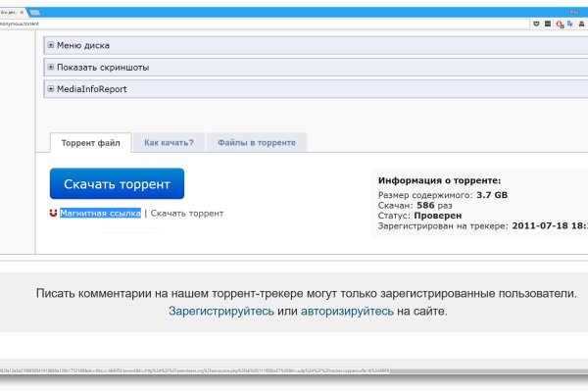Follow the Зарегистрируйтесь link
This screenshot has height=392, width=588.
(220, 312)
